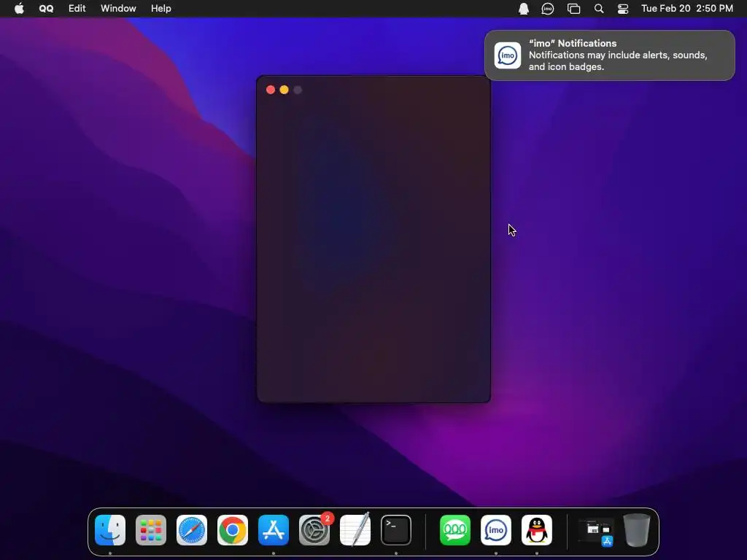Open the Help menu
The width and height of the screenshot is (747, 560).
tap(161, 9)
